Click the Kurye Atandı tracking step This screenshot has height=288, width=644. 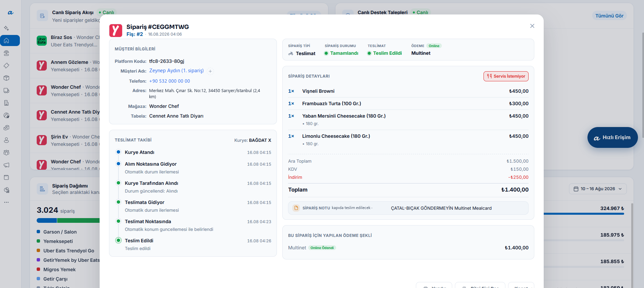(193, 152)
